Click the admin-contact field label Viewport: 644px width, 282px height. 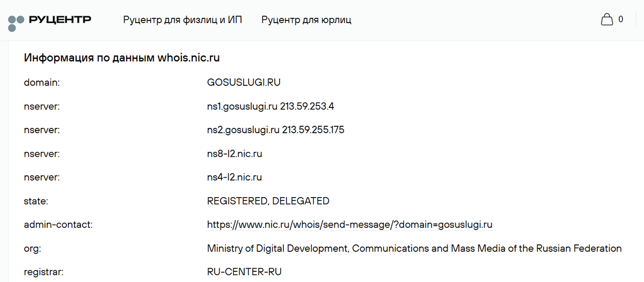click(x=58, y=225)
